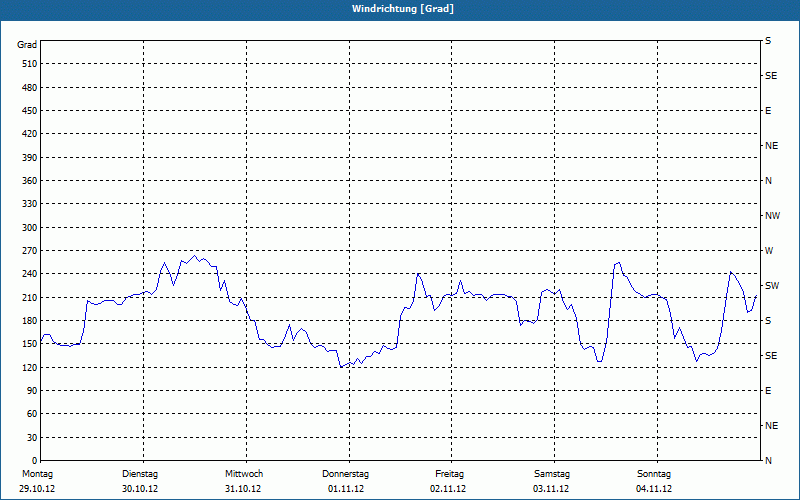Click compass 'E' level with the 90 gridline
Screen dimensions: 800x500
pyautogui.click(x=768, y=391)
